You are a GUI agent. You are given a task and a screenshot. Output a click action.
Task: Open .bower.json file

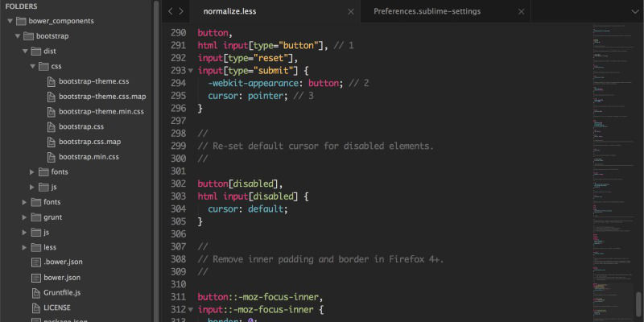point(64,262)
